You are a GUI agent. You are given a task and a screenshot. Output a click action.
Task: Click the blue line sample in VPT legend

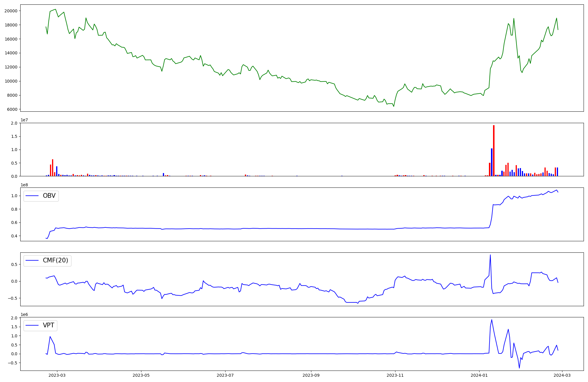click(32, 325)
